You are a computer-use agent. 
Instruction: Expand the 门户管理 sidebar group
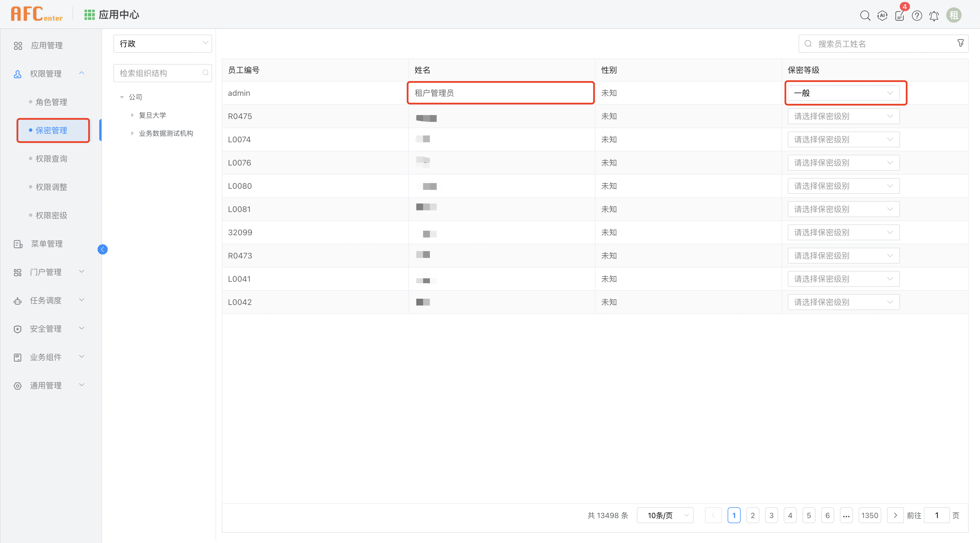click(81, 271)
